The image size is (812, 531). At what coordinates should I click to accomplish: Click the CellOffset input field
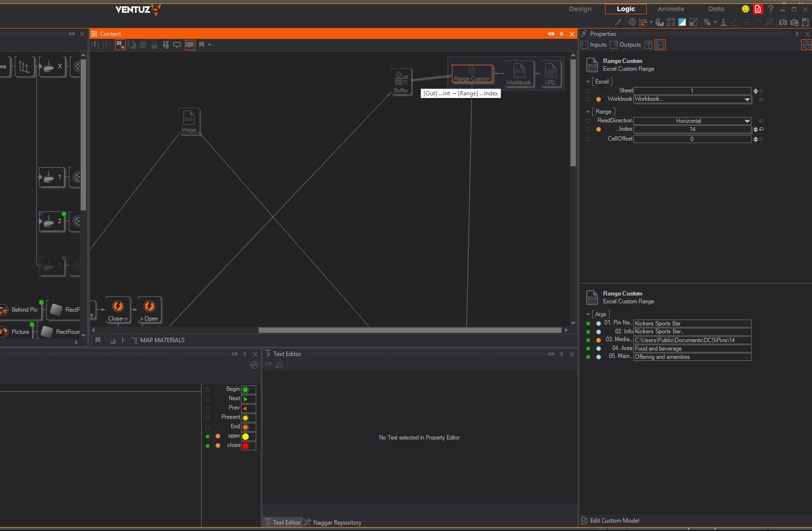[x=692, y=139]
